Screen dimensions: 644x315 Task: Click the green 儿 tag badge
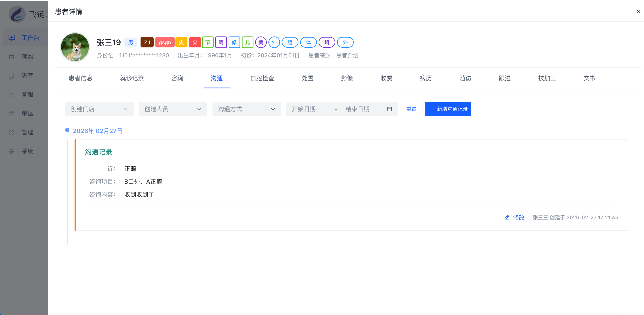(x=247, y=42)
